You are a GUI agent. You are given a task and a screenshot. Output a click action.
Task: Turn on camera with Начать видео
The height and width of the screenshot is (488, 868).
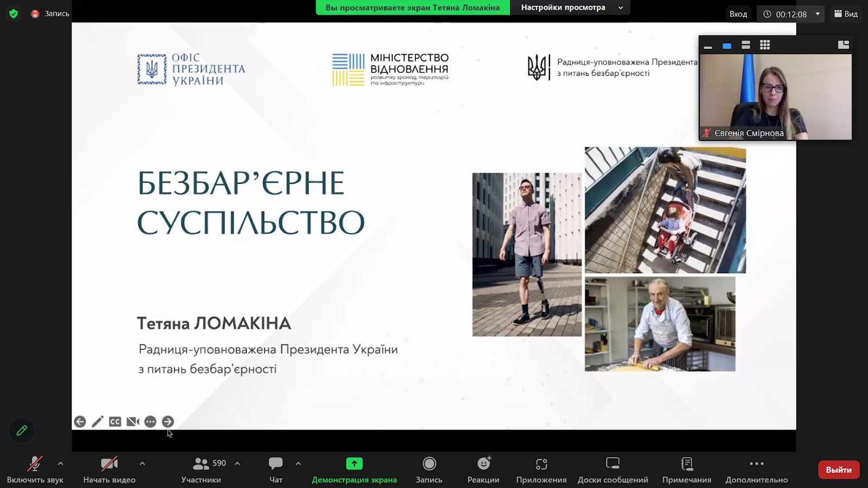click(x=109, y=470)
